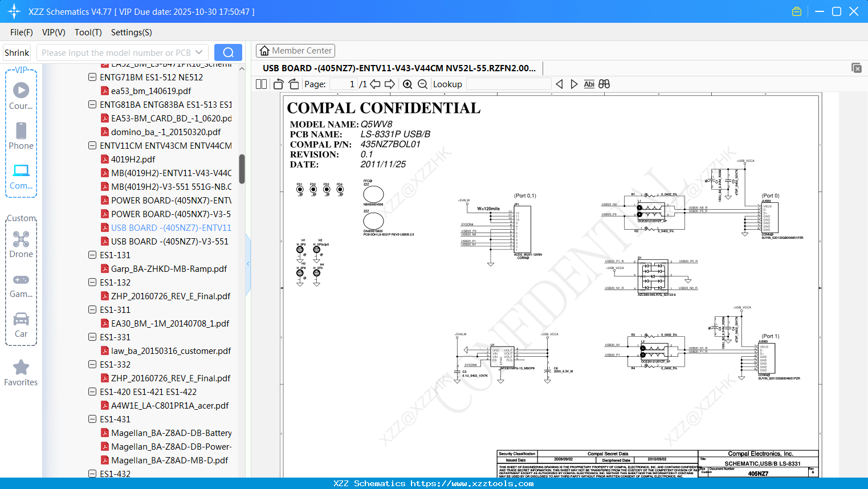Screen dimensions: 868x489
Task: Open 4019H2.pdf
Action: point(133,159)
